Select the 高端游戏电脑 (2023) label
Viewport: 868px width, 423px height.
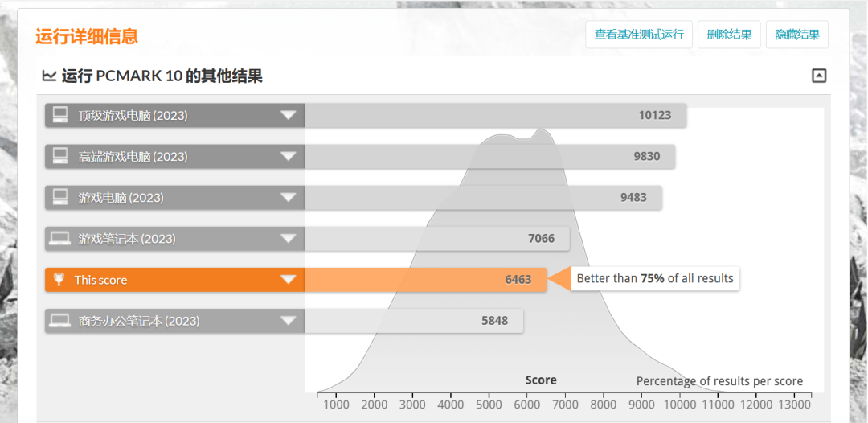tap(133, 157)
